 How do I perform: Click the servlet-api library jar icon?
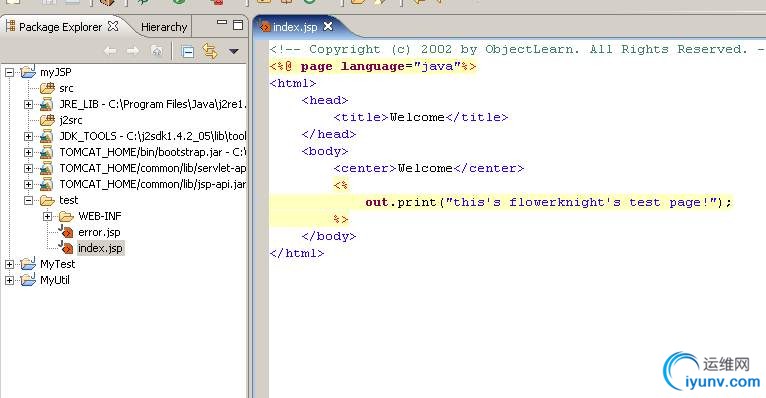click(46, 168)
